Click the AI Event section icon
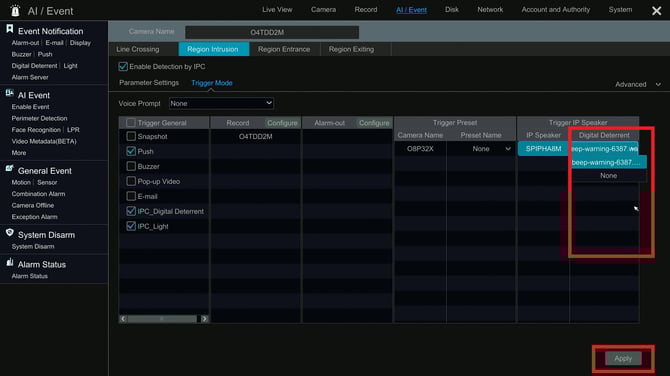670x376 pixels. point(9,93)
